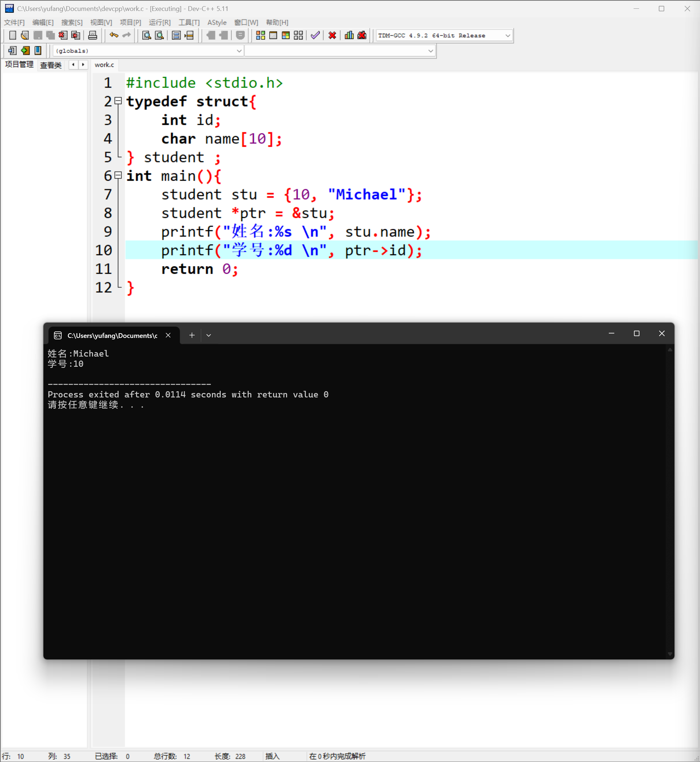Click the #include <stdio.h> code line
Viewport: 700px width, 762px height.
tap(205, 83)
